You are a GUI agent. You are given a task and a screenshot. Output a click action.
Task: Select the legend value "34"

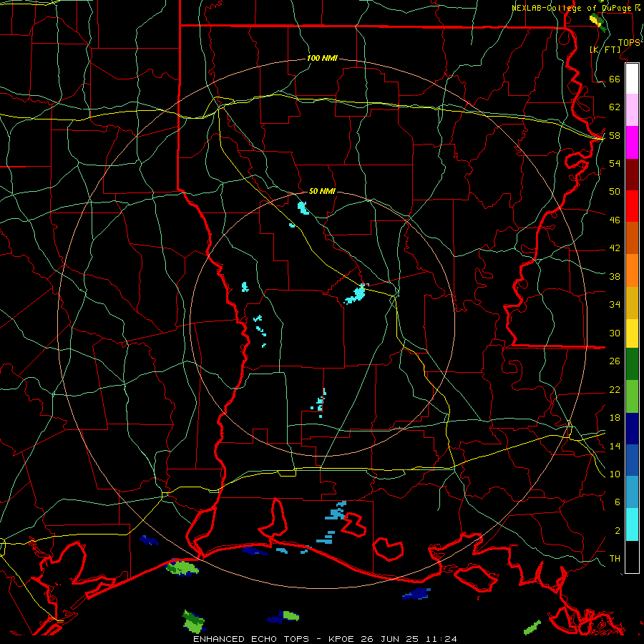[x=615, y=304]
